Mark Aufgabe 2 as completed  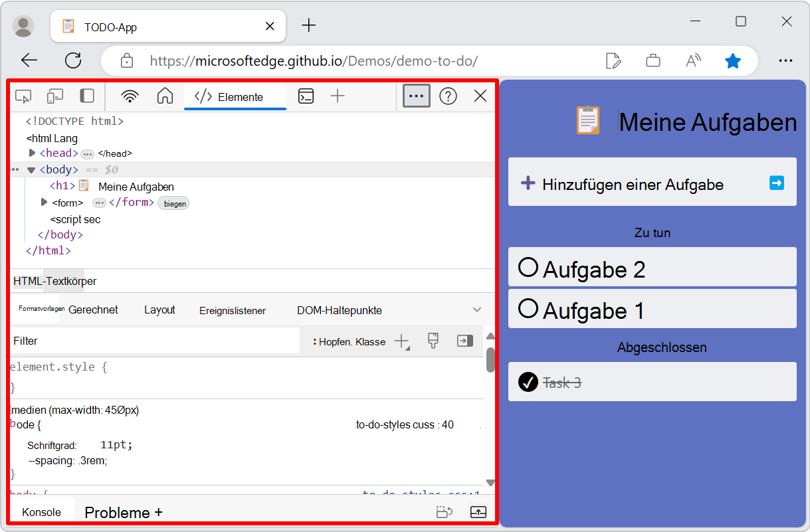pos(529,267)
